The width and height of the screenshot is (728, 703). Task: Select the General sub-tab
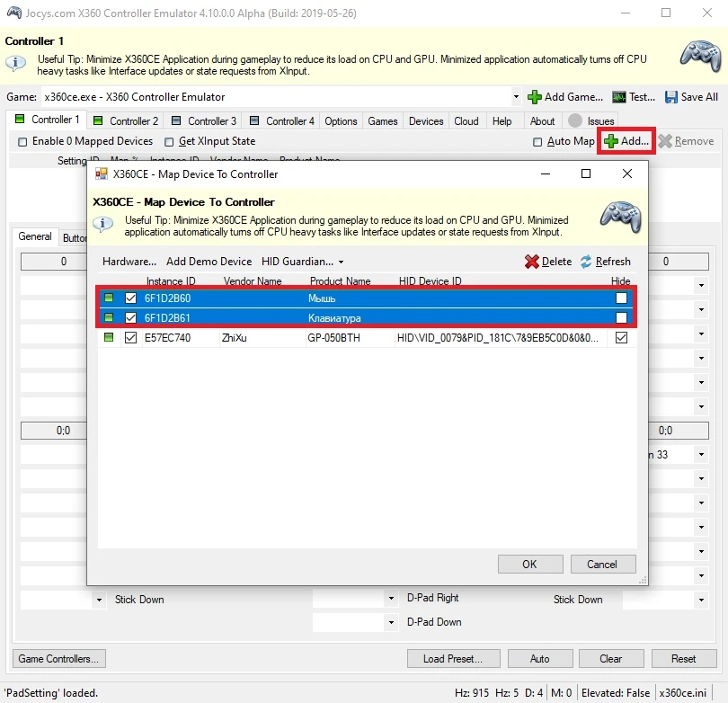click(35, 236)
